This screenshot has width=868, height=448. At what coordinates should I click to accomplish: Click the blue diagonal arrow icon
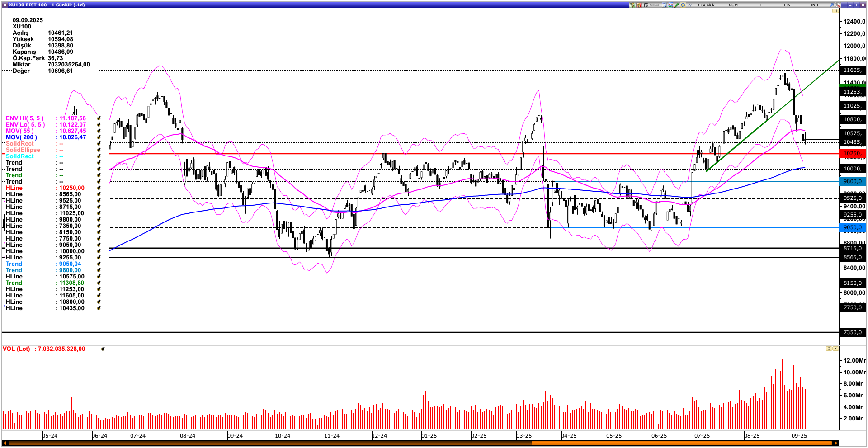(x=832, y=5)
